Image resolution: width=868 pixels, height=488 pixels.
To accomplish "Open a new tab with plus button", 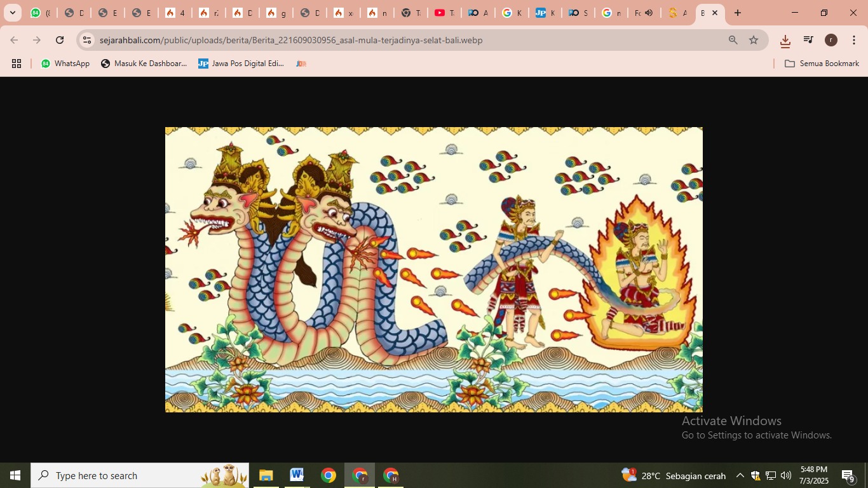I will point(738,13).
